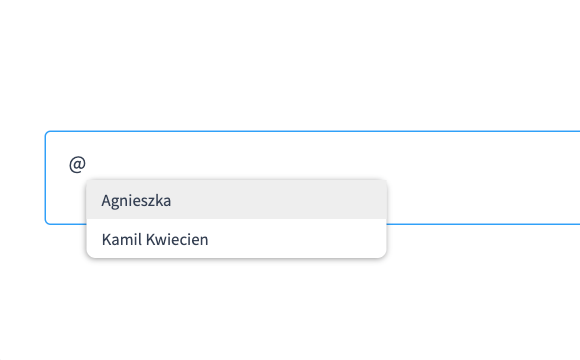This screenshot has width=580, height=360.
Task: Click the white Kamil Kwiecien row
Action: tap(236, 239)
